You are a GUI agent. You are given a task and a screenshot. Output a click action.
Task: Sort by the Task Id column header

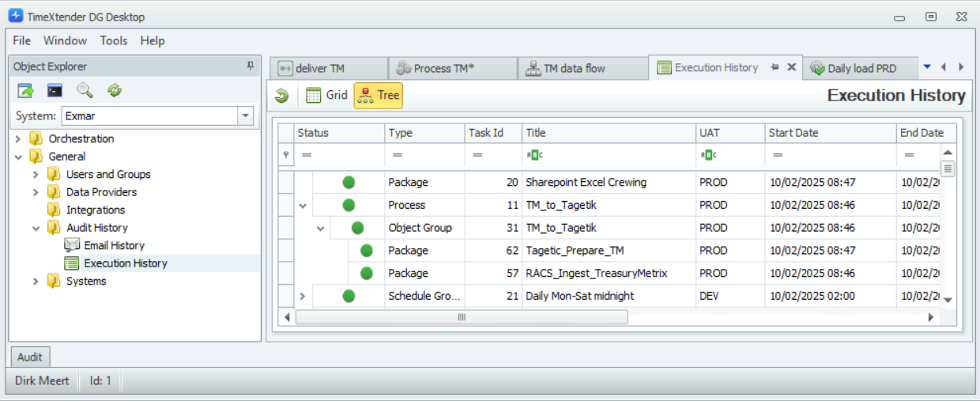(x=493, y=133)
